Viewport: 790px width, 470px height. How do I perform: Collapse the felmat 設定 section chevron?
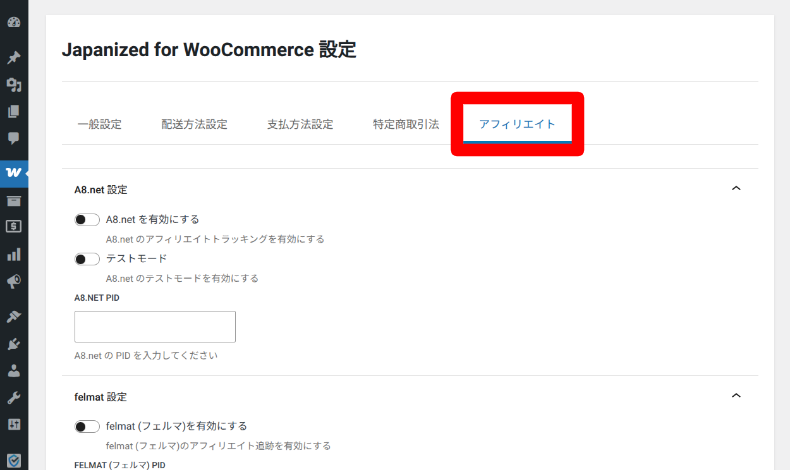736,396
